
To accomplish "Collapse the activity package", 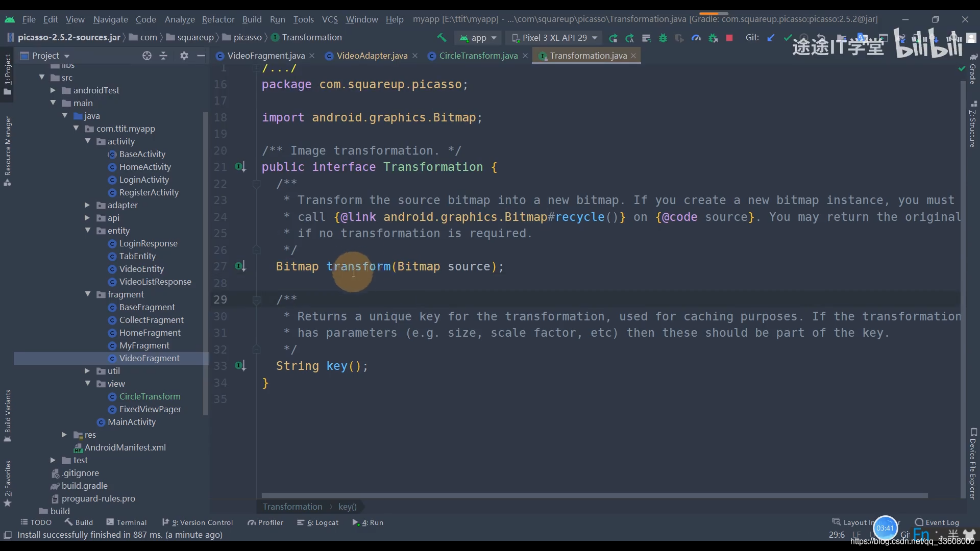I will pos(88,141).
